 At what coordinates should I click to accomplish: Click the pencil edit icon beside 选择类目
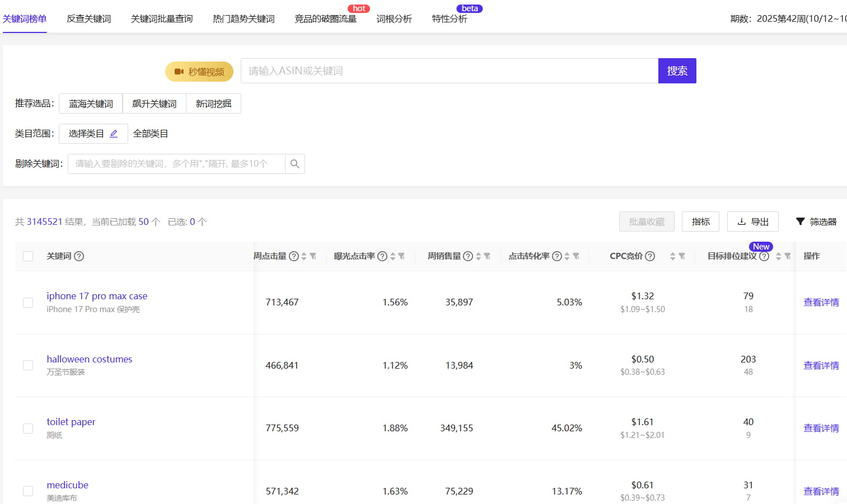coord(114,133)
